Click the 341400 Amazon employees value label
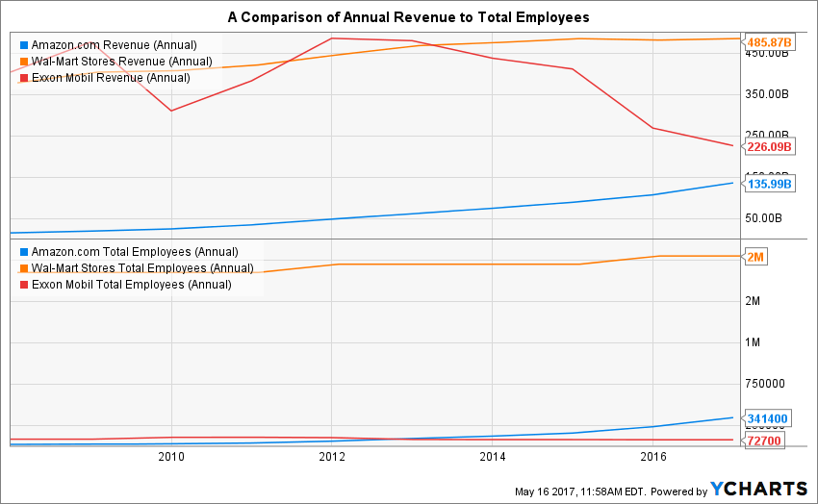 [767, 418]
